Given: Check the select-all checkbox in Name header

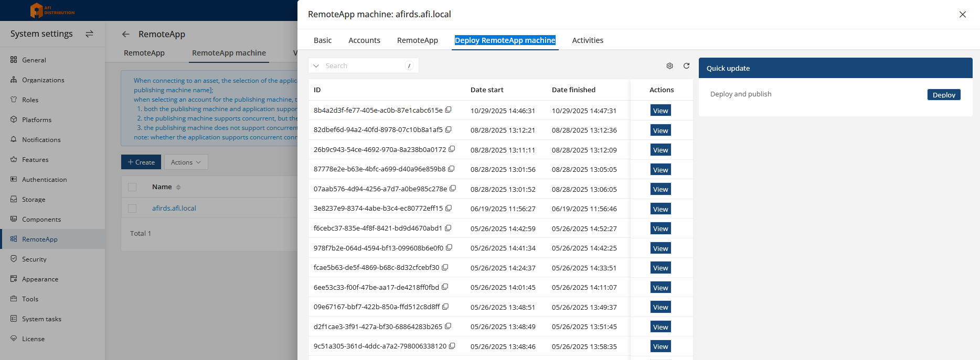Looking at the screenshot, I should coord(132,187).
